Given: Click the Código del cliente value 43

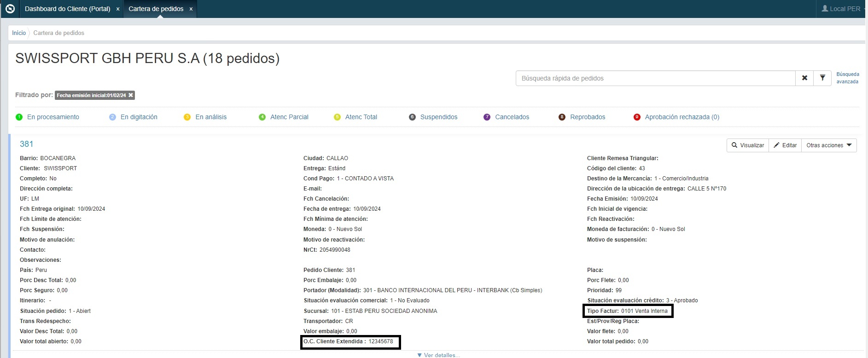Looking at the screenshot, I should (x=642, y=168).
